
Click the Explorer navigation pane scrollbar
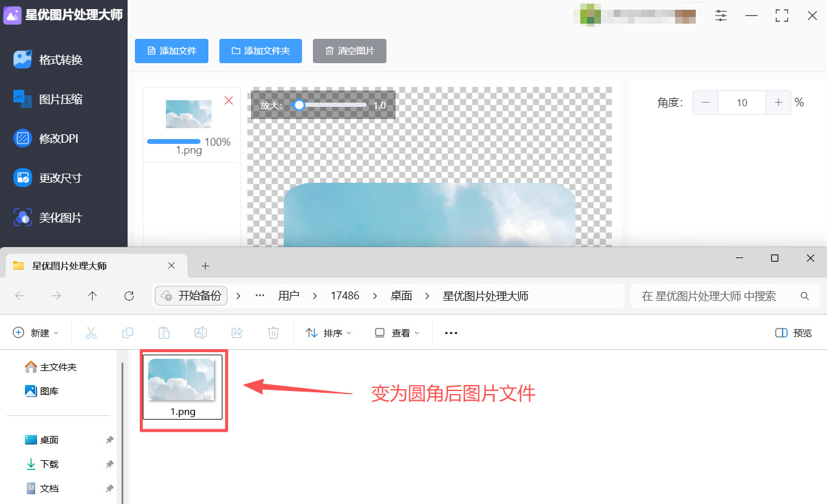point(123,432)
